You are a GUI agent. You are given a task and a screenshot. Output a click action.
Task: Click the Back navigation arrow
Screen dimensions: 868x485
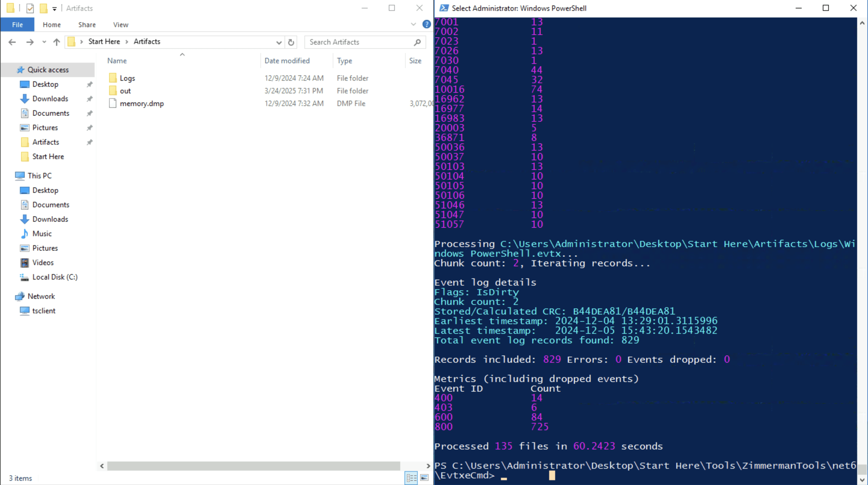click(12, 42)
